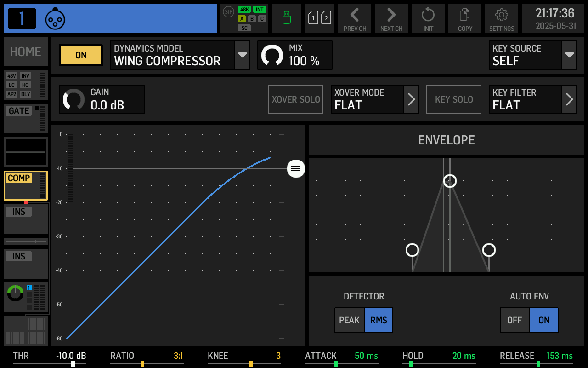Image resolution: width=588 pixels, height=368 pixels.
Task: Click the USB drive status icon
Action: (x=286, y=18)
